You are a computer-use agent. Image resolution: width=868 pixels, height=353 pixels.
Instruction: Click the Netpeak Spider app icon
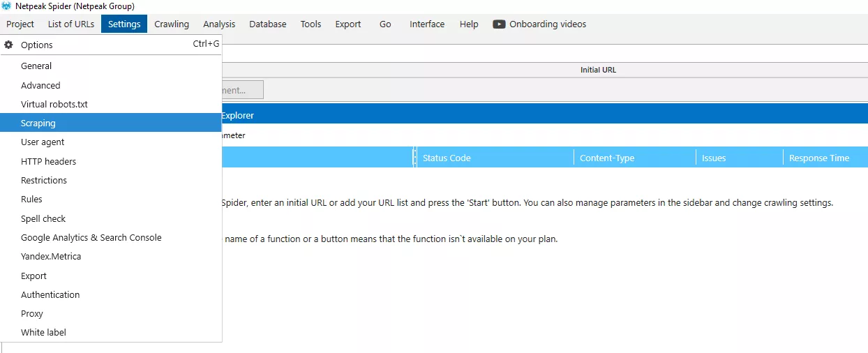tap(7, 6)
